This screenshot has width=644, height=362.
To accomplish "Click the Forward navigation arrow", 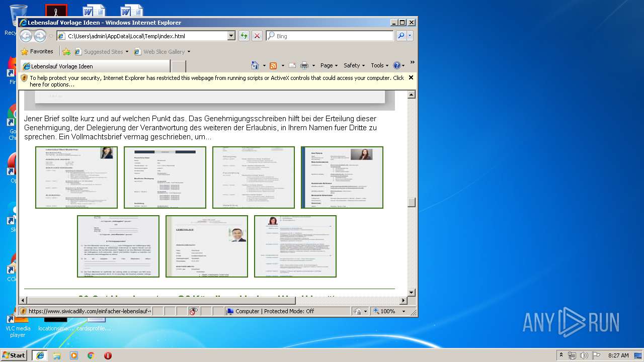I will (x=40, y=36).
